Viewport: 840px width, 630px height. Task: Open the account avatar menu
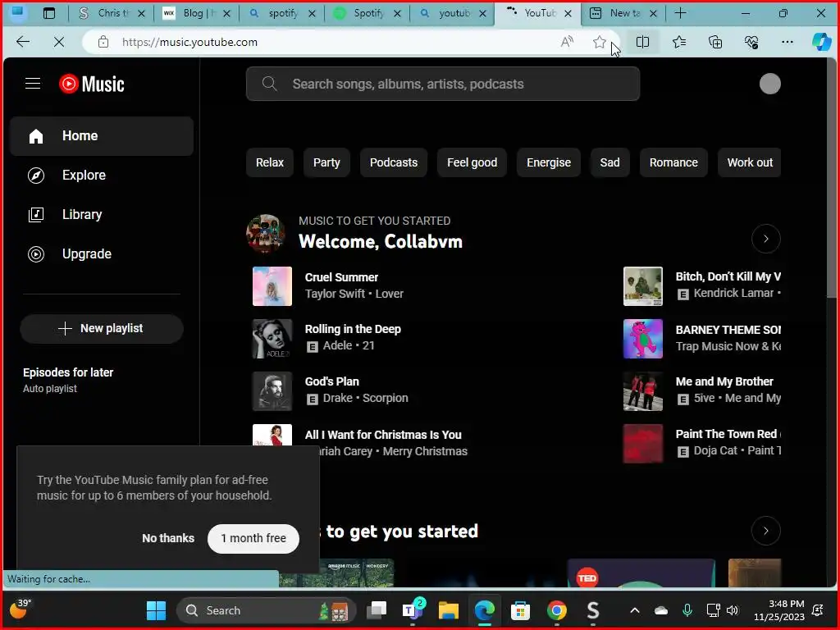click(769, 84)
